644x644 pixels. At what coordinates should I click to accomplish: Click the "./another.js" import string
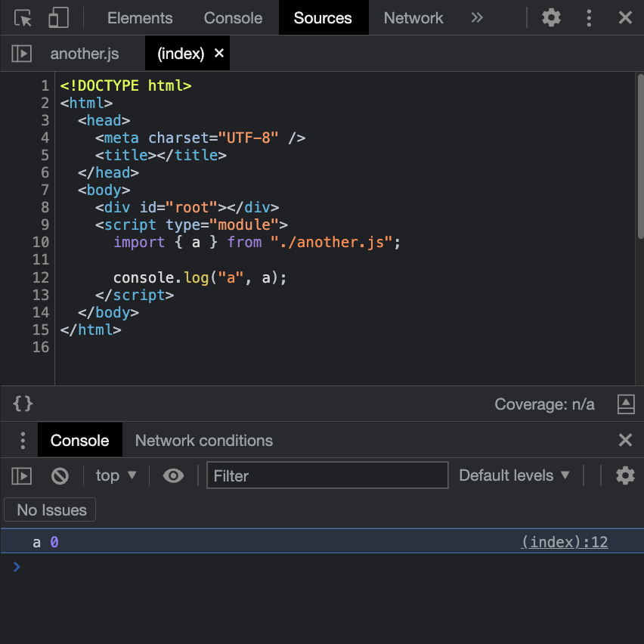point(331,243)
